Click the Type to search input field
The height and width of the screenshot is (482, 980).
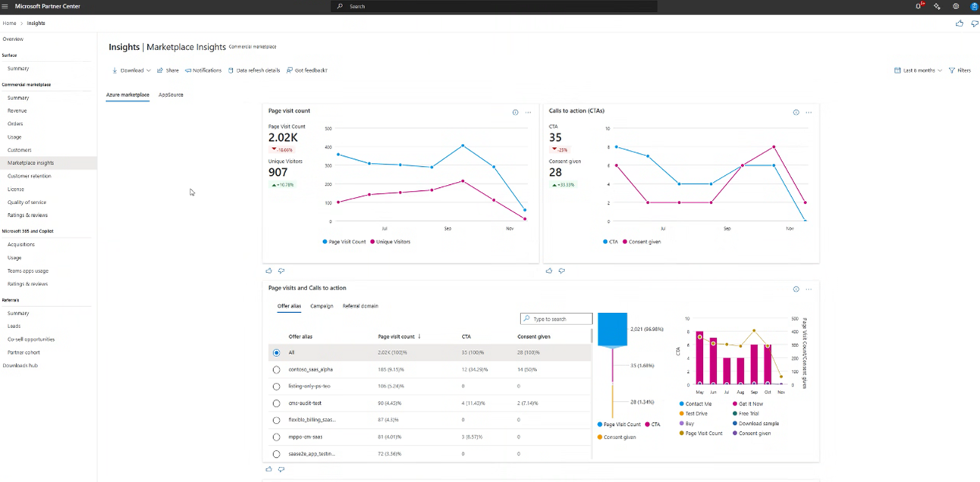click(x=556, y=318)
